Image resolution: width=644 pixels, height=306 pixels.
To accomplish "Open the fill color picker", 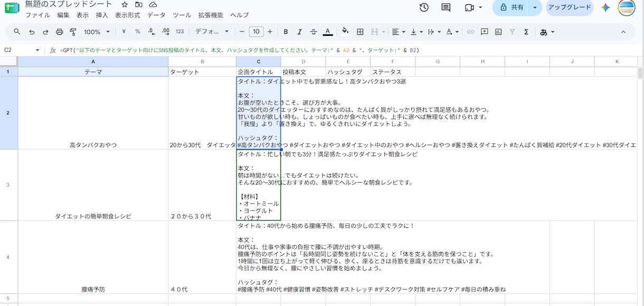I will coord(345,32).
